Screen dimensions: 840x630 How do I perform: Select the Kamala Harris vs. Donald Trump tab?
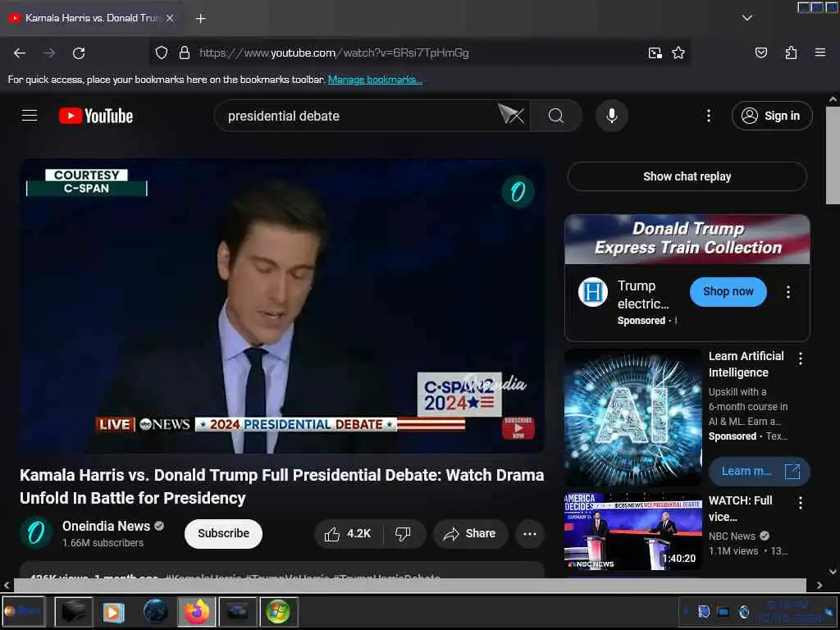point(91,18)
